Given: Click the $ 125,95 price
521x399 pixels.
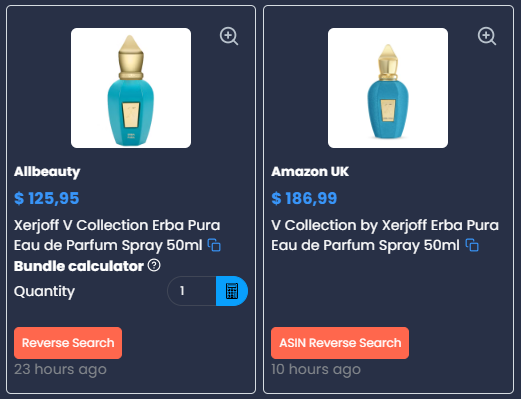Looking at the screenshot, I should tap(47, 199).
